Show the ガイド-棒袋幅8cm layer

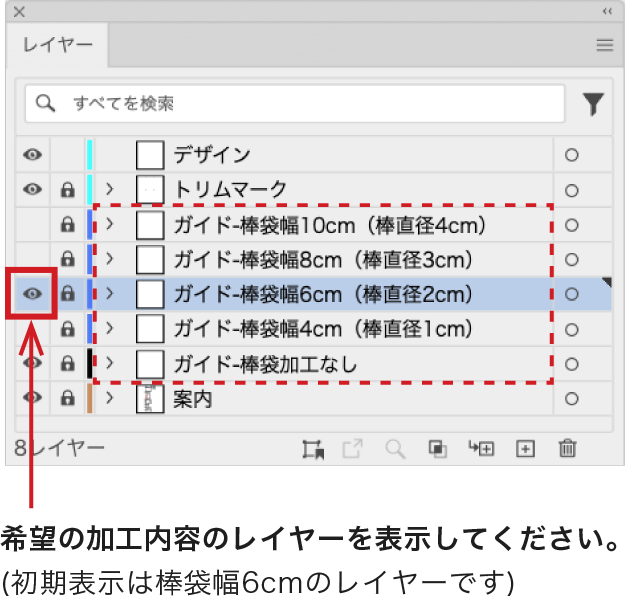[32, 259]
